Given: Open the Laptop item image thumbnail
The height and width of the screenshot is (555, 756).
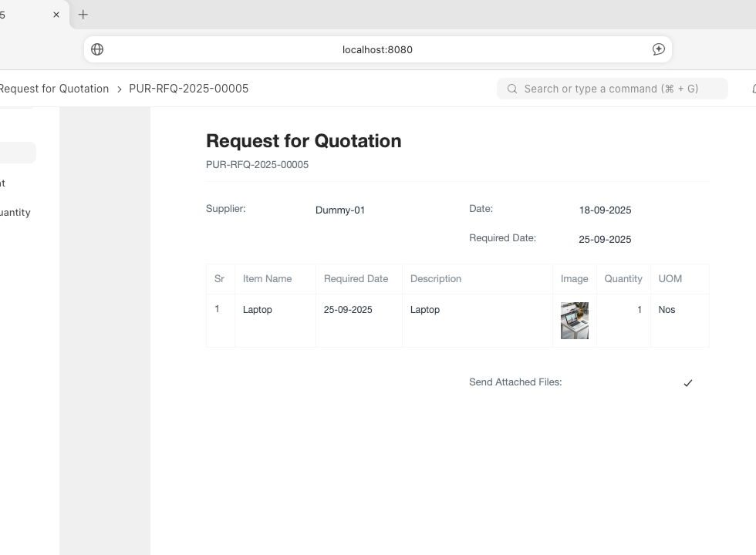Looking at the screenshot, I should click(574, 321).
